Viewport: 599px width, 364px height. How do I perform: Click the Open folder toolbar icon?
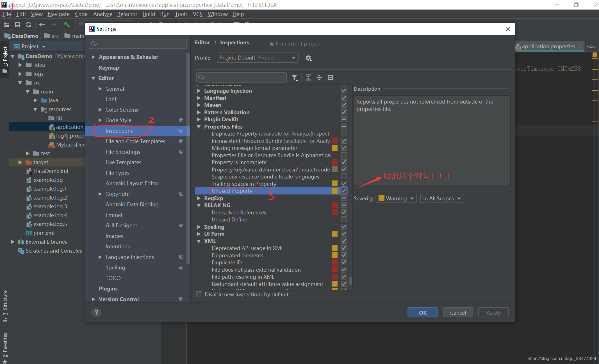click(7, 25)
